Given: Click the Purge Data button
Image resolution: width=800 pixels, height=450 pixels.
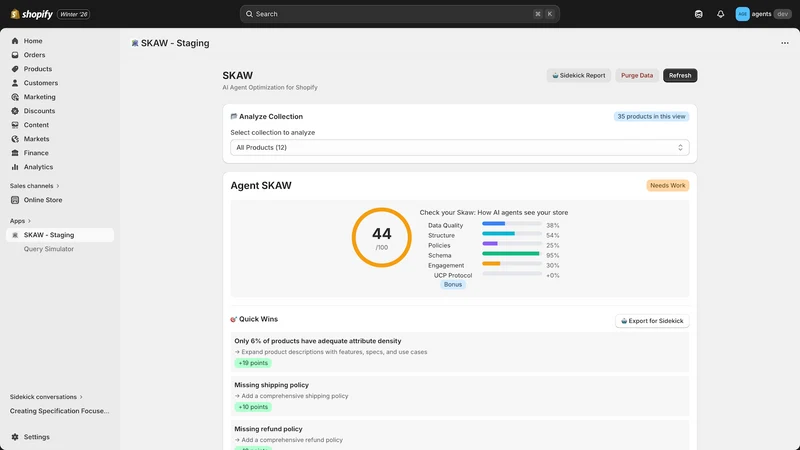Looking at the screenshot, I should point(637,76).
